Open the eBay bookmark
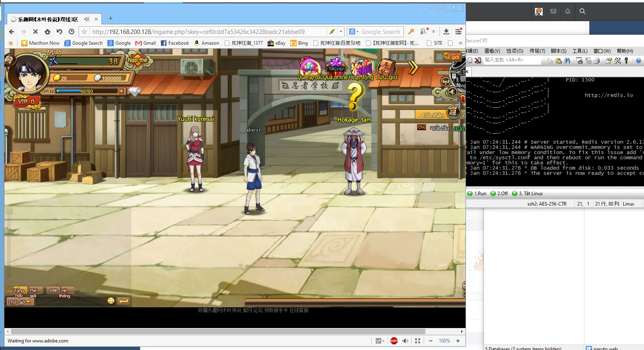Screen dimensions: 644x350 tap(277, 43)
